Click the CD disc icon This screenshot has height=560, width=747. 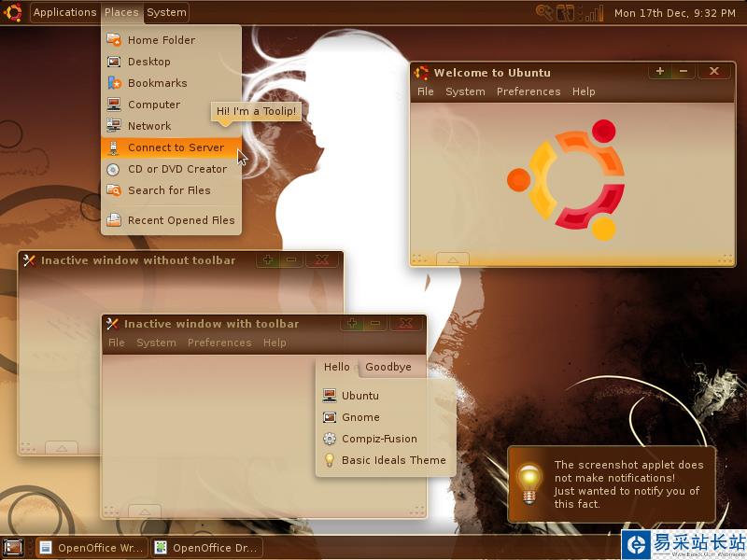click(113, 170)
